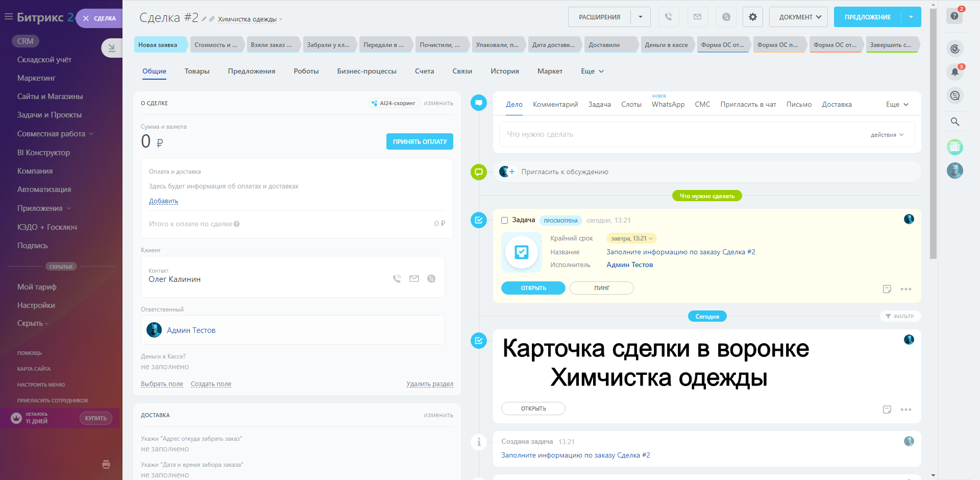
Task: Open notifications bell in right sidebar
Action: [954, 72]
